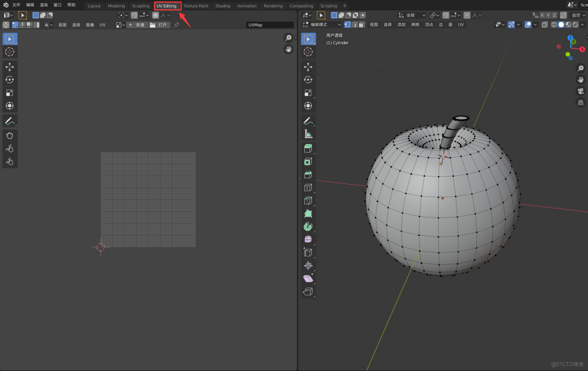Select the Inset Faces tool
This screenshot has width=588, height=371.
tap(308, 161)
